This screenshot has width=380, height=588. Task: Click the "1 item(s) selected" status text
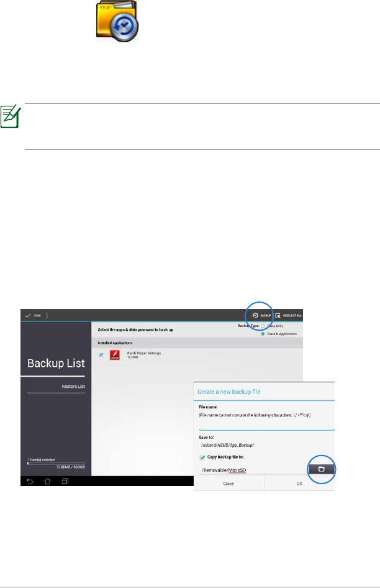click(41, 459)
